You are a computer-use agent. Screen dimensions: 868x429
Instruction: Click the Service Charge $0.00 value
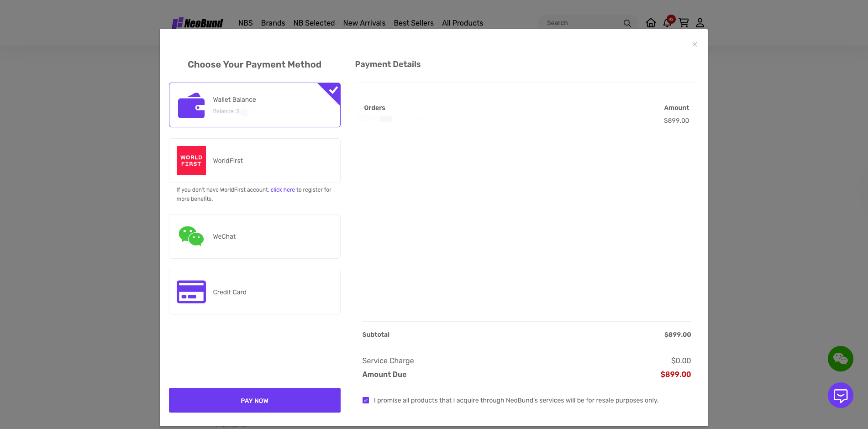pyautogui.click(x=681, y=361)
